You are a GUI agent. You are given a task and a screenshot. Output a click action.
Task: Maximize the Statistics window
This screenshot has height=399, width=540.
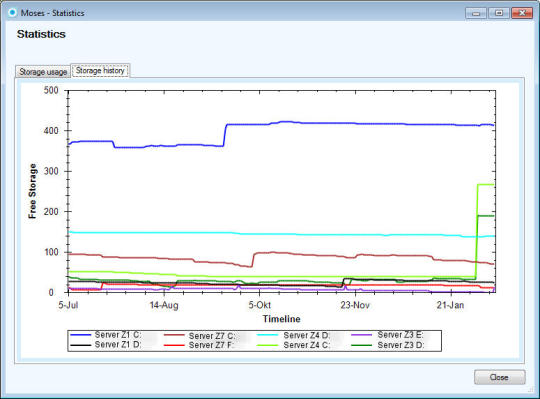pyautogui.click(x=498, y=13)
